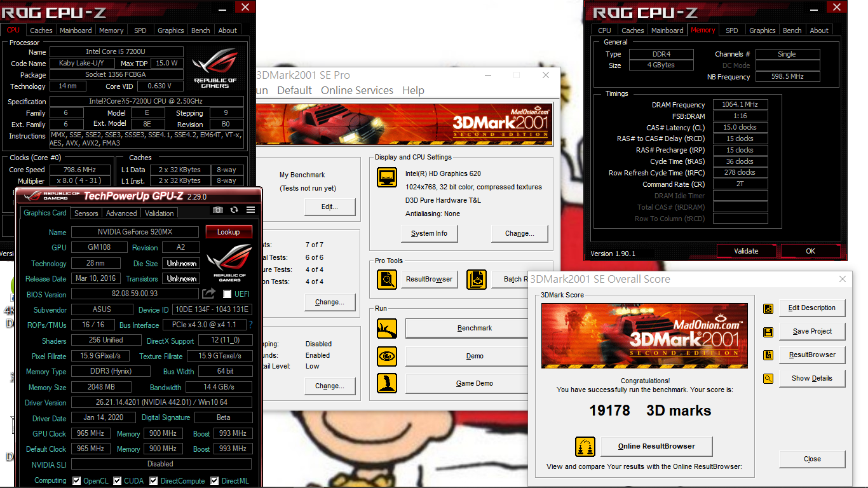
Task: Select the Validation tab in GPU-Z
Action: coord(159,213)
